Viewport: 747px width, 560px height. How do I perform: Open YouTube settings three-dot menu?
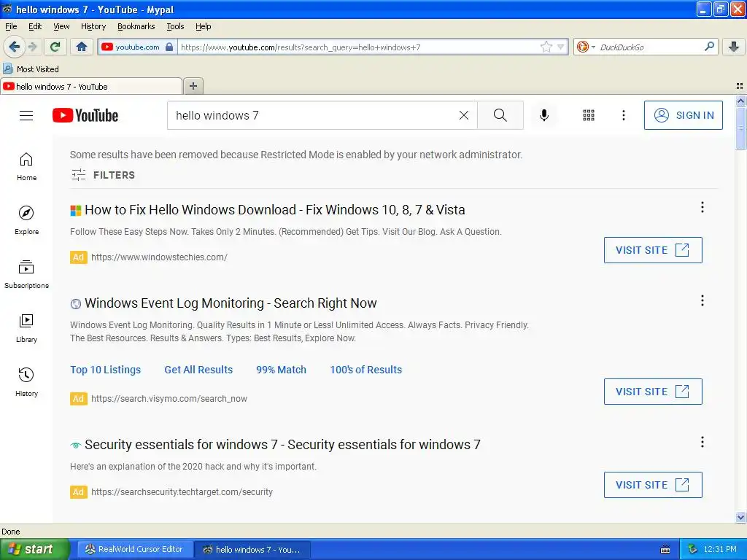point(623,115)
